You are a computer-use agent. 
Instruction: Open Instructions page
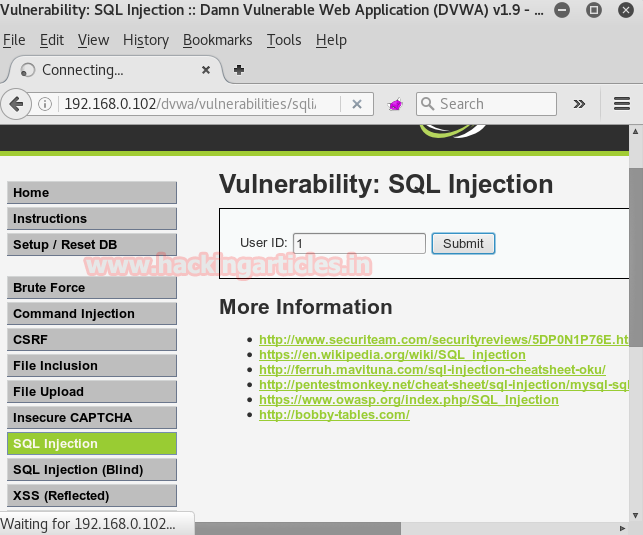92,219
